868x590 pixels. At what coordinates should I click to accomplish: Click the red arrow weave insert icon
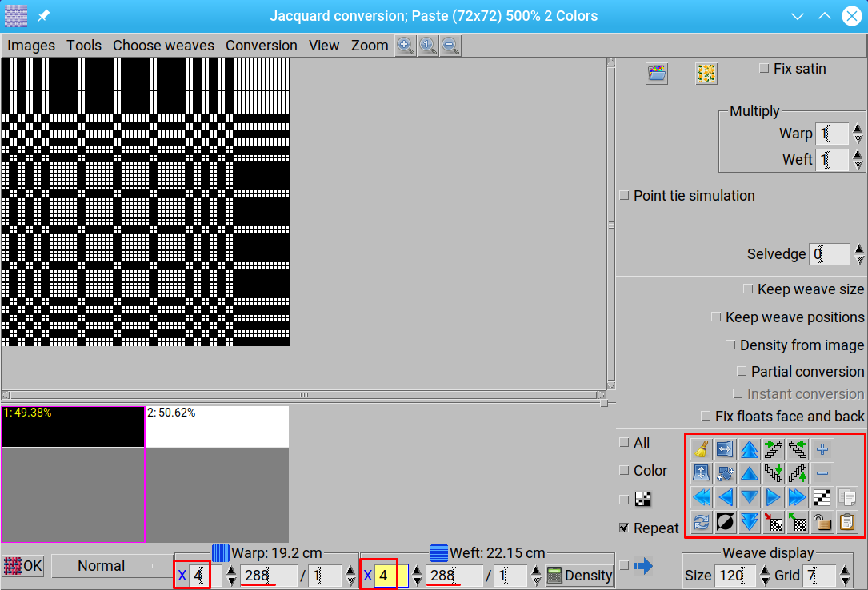click(774, 522)
